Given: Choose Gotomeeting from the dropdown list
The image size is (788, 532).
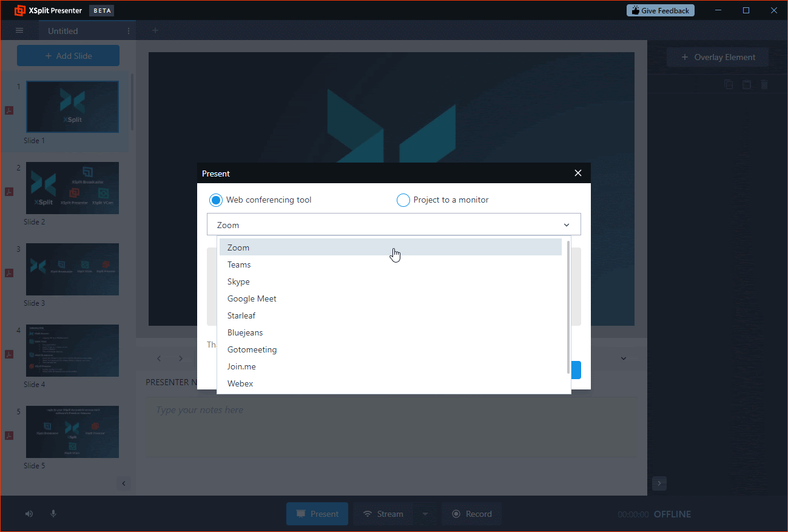Looking at the screenshot, I should tap(391, 349).
